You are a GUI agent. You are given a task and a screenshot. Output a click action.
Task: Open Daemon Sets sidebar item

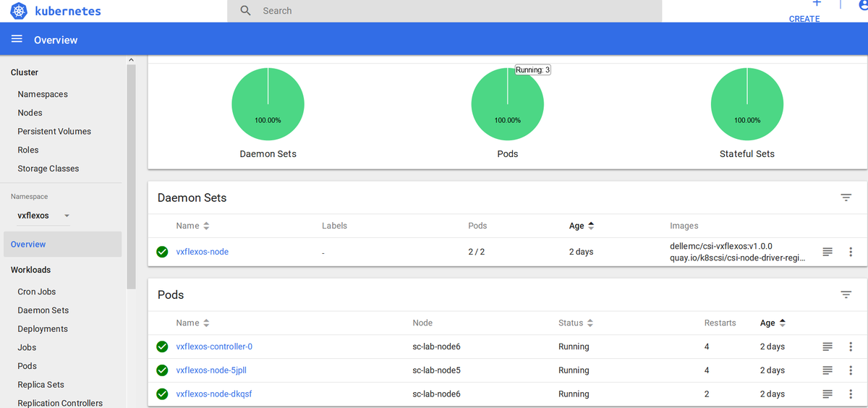(x=43, y=310)
